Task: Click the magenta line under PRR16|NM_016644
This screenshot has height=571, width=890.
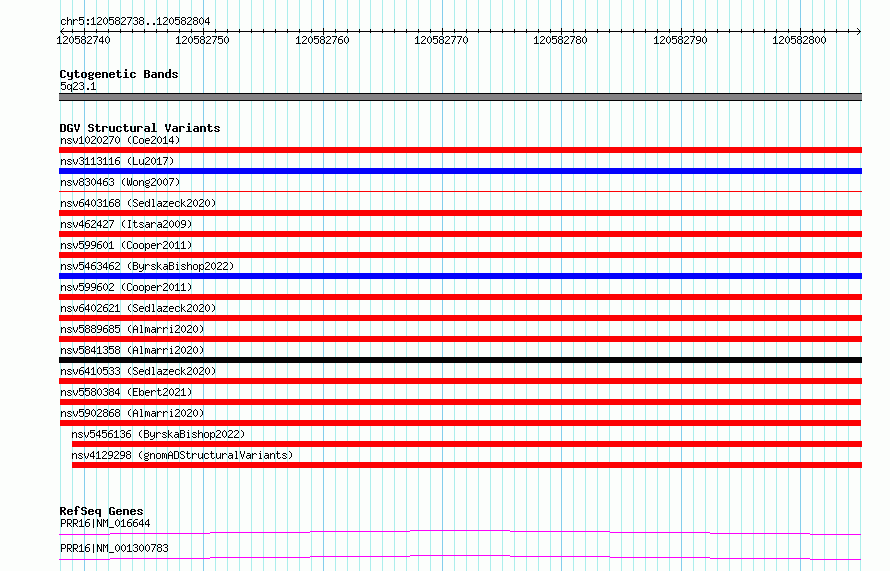Action: [460, 532]
